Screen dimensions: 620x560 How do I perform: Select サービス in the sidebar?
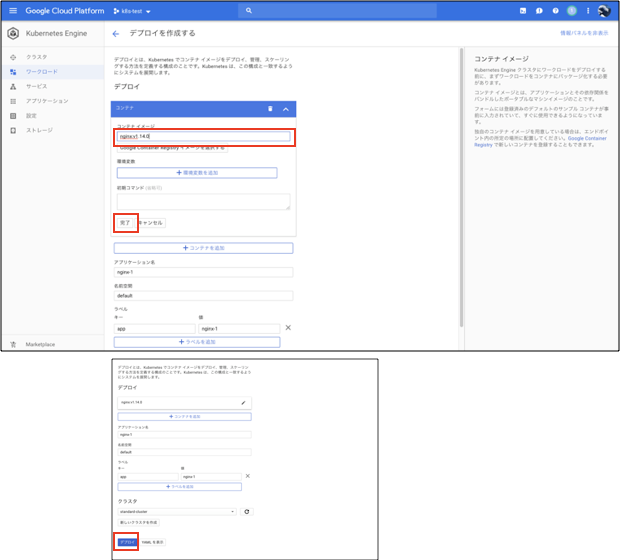pyautogui.click(x=36, y=86)
